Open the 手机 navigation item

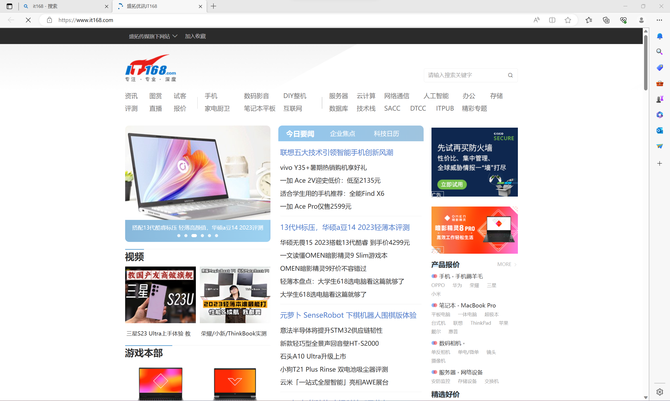(211, 96)
